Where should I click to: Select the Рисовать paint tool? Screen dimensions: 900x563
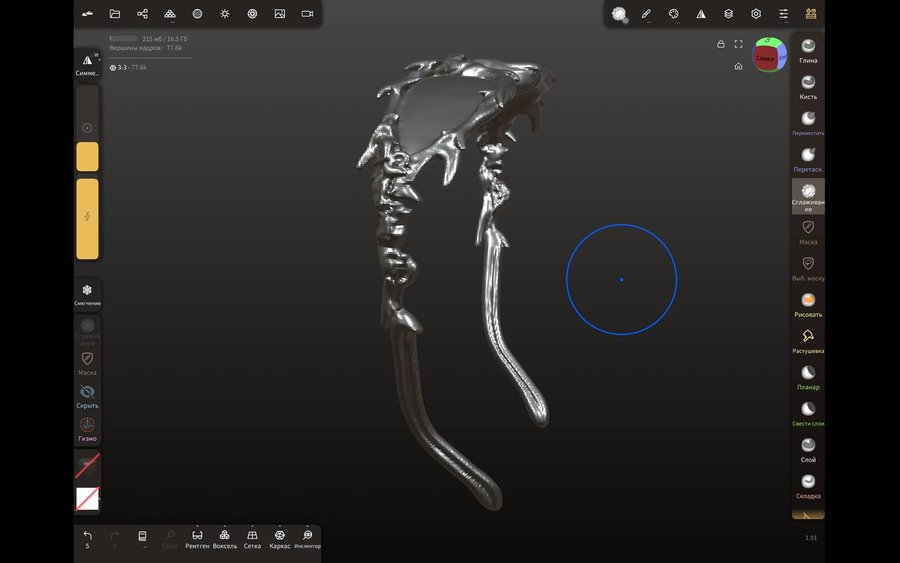808,305
